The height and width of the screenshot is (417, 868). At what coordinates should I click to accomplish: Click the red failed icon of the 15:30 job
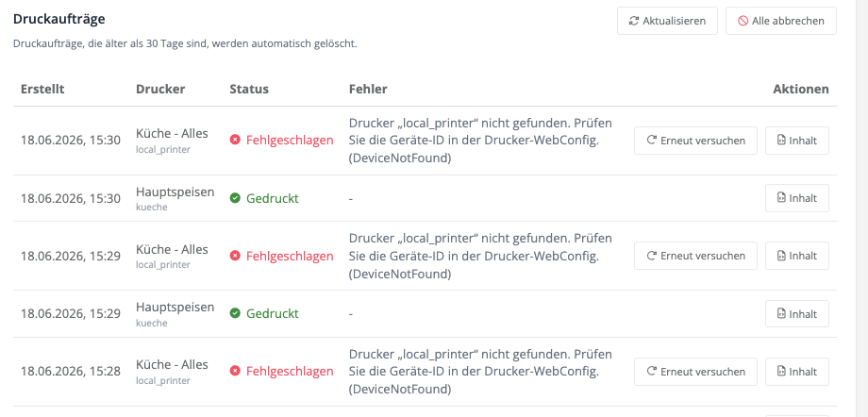pyautogui.click(x=235, y=141)
